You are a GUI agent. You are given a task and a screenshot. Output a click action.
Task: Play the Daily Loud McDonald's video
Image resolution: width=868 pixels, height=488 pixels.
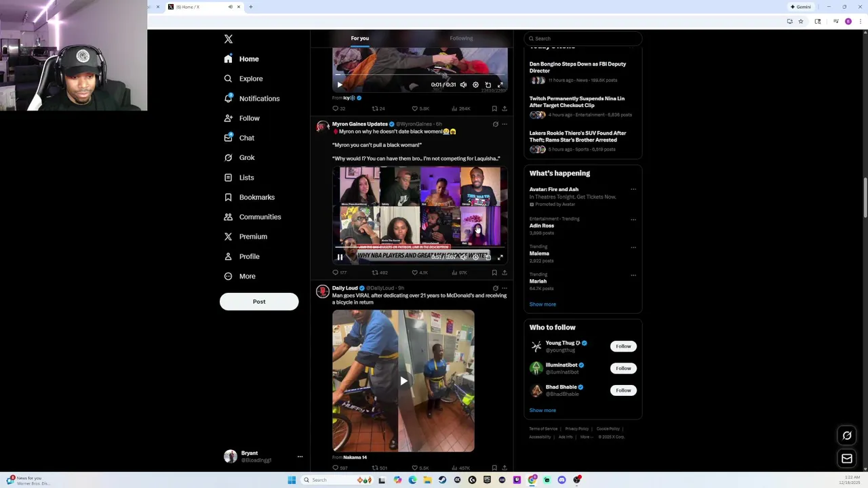[x=403, y=381]
